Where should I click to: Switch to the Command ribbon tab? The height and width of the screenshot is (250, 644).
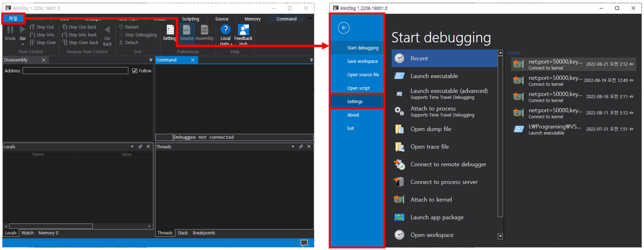tap(286, 19)
